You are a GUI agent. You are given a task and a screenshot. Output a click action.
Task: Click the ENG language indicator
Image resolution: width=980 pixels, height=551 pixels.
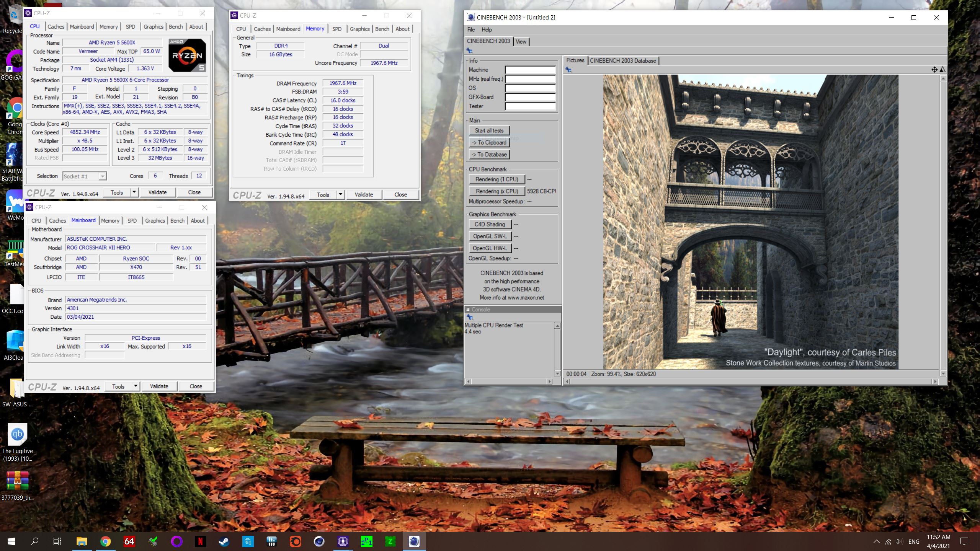914,541
